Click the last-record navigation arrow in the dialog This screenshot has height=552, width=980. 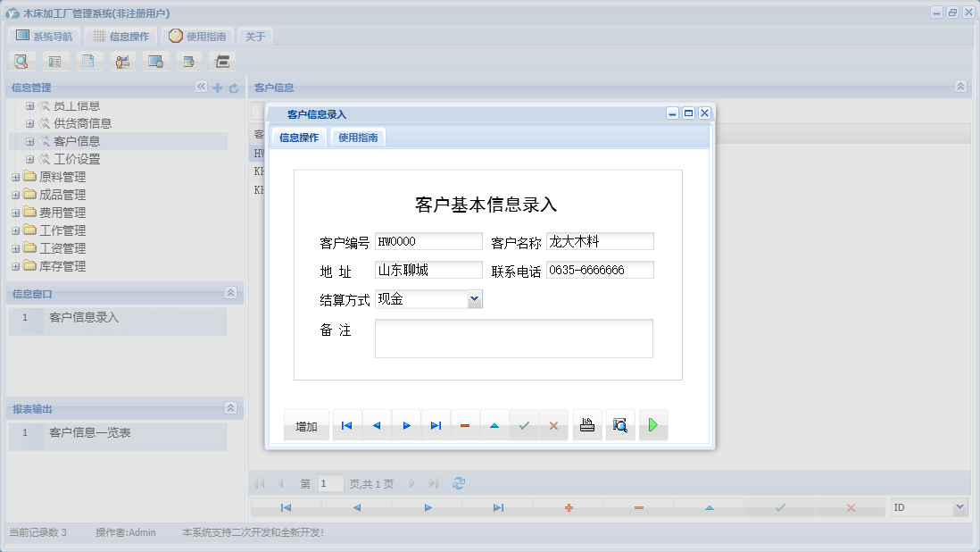coord(436,425)
